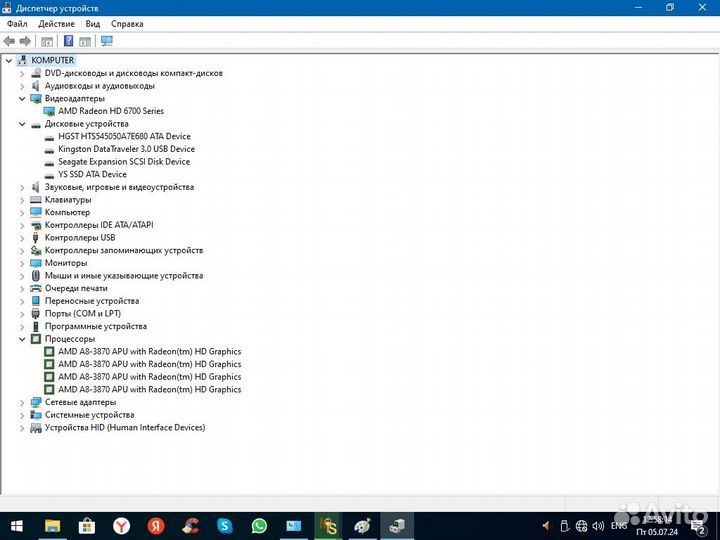
Task: Select Kingston DataTraveler 3.0 USB Device
Action: tap(126, 149)
